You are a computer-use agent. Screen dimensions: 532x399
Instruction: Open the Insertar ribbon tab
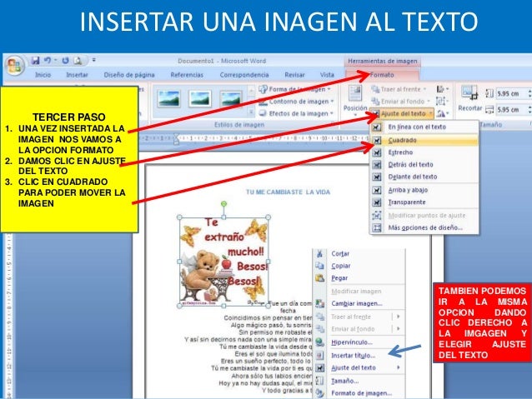click(x=77, y=75)
